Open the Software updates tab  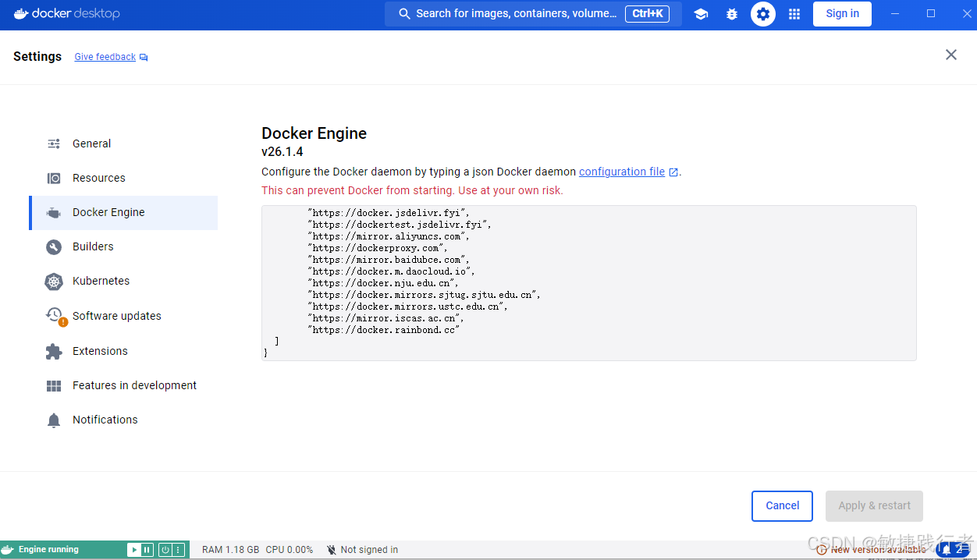click(x=123, y=316)
